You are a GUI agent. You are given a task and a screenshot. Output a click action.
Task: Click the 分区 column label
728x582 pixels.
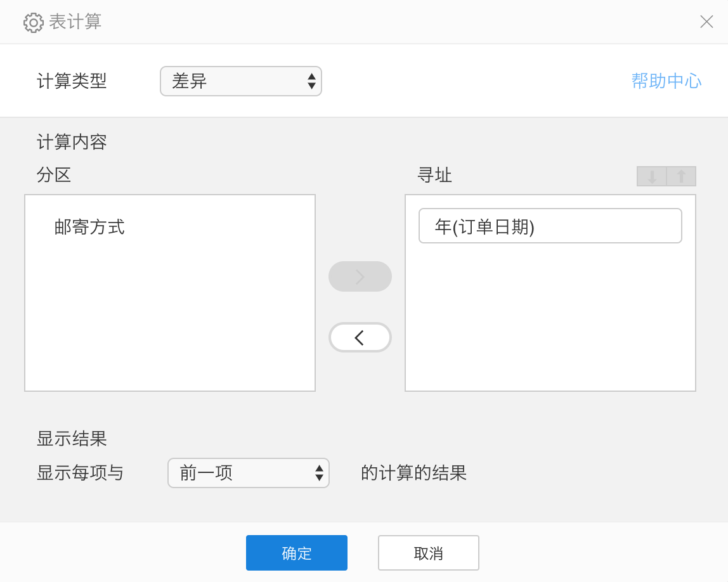click(x=54, y=175)
